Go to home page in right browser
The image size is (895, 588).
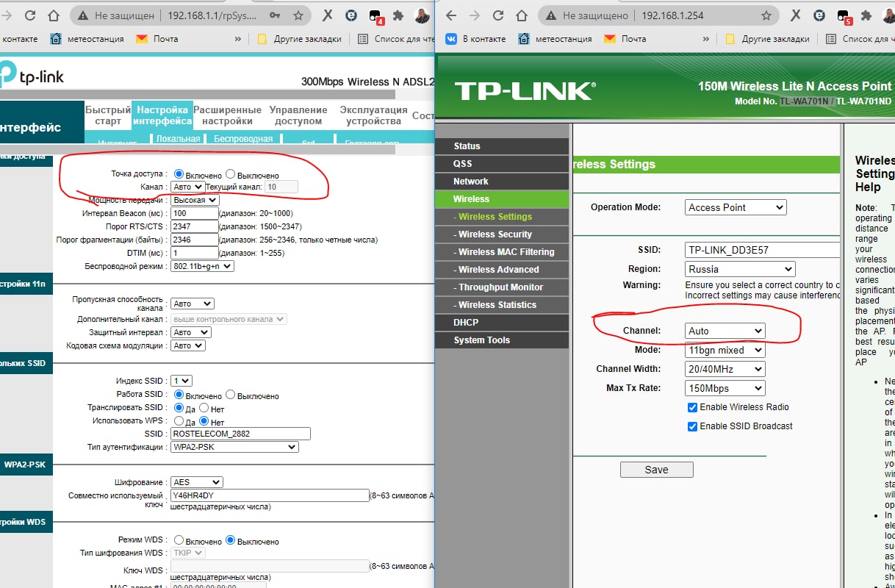[x=522, y=15]
